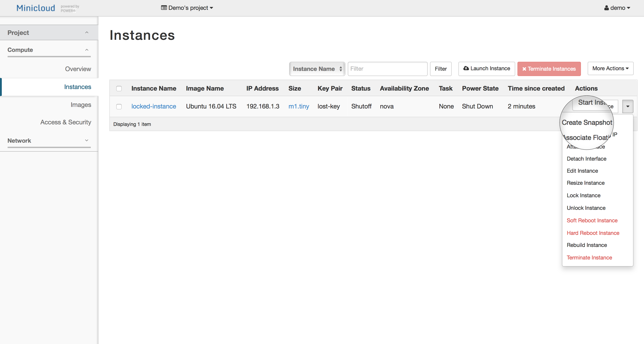Tick the select-all instances checkbox

tap(119, 89)
